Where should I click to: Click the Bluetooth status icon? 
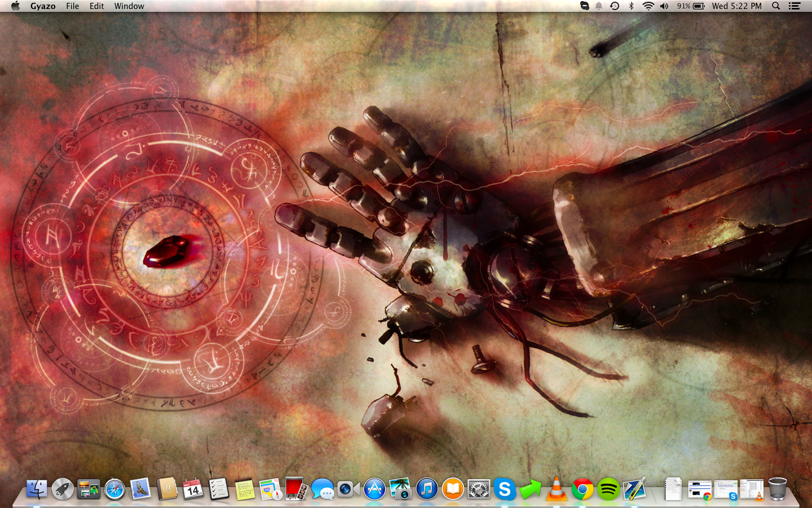click(x=632, y=6)
